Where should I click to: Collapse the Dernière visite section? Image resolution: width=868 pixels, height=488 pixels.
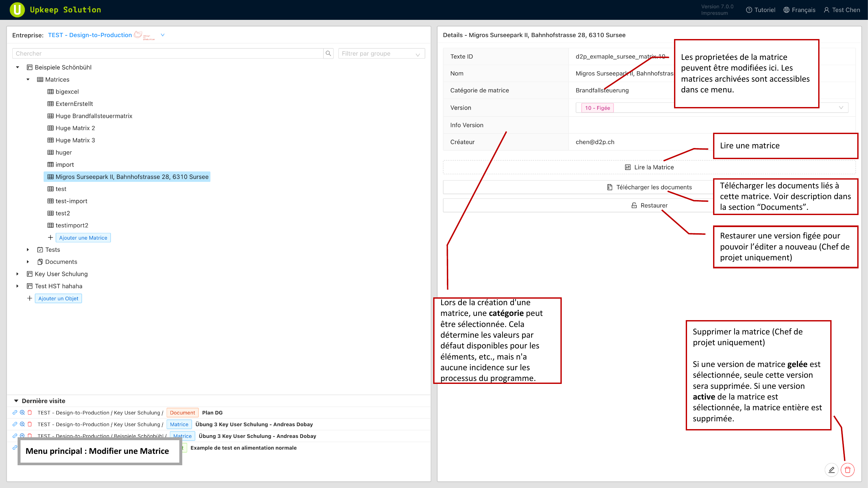pos(16,401)
